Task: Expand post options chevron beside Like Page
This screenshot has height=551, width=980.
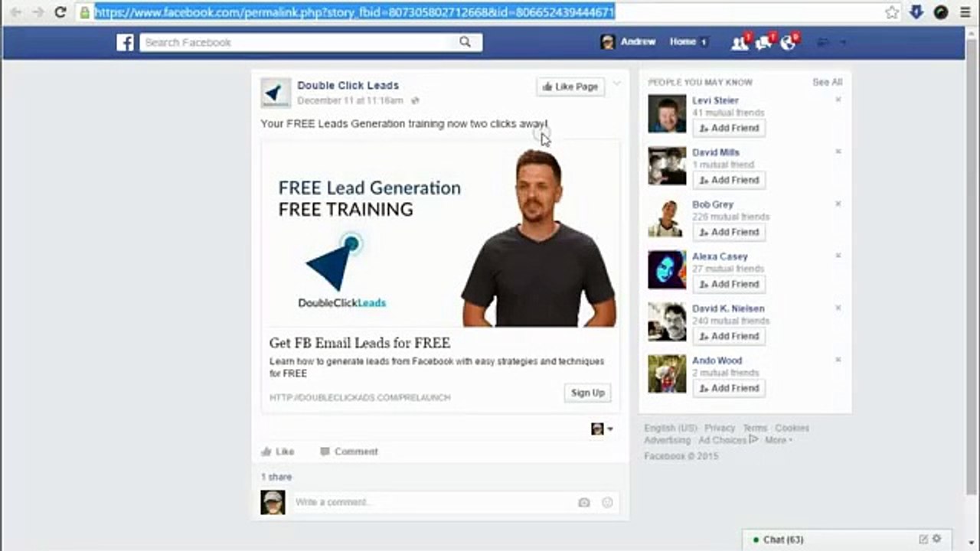Action: 617,83
